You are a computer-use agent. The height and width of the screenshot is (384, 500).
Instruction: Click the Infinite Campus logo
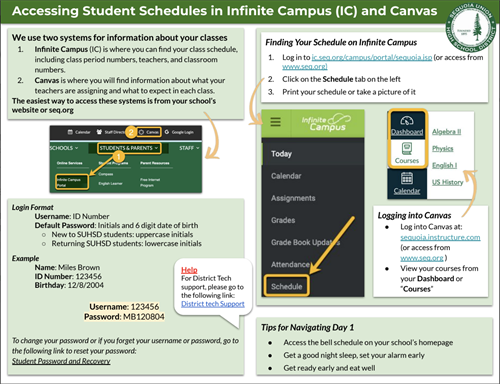coord(326,123)
